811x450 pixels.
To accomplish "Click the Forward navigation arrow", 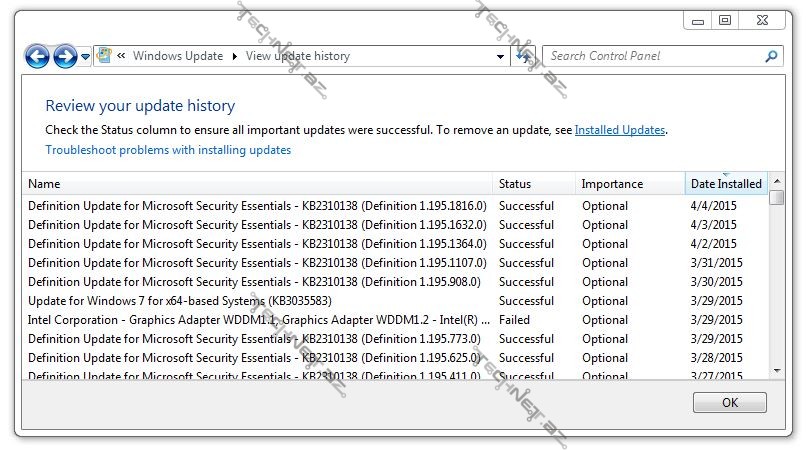I will (x=65, y=57).
